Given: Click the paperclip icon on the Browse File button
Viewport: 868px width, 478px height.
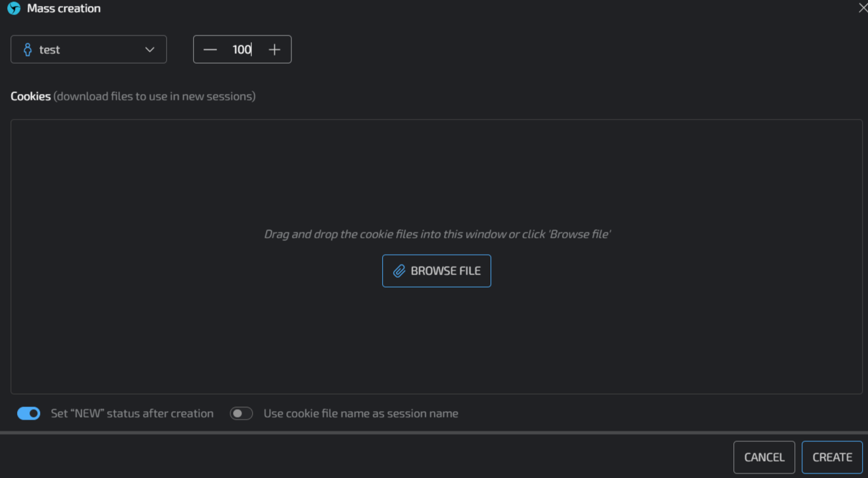Looking at the screenshot, I should 399,271.
